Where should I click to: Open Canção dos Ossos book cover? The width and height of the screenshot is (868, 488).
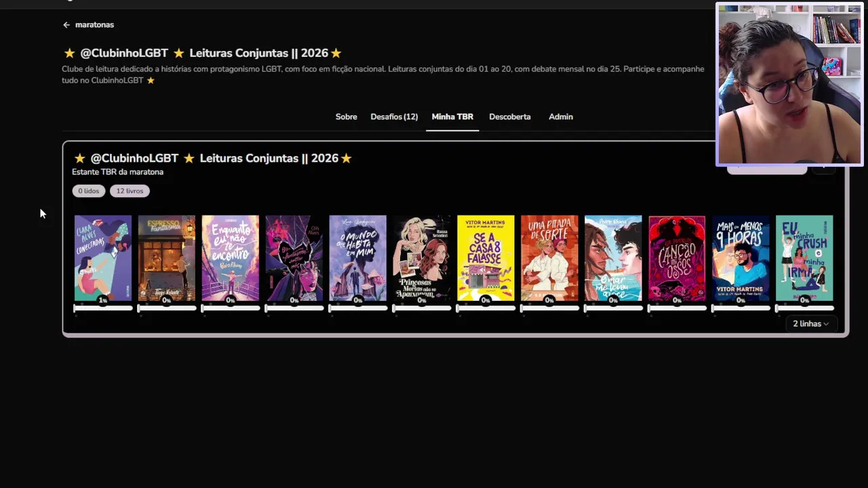(677, 258)
